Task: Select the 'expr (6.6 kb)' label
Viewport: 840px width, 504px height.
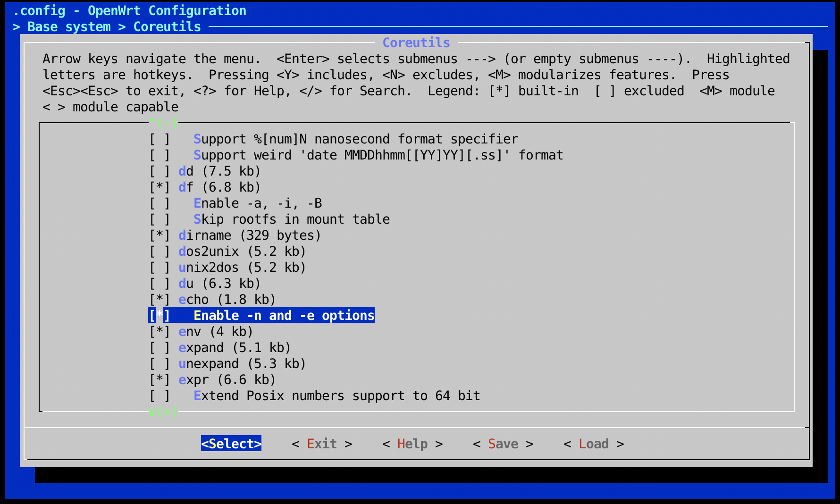Action: coord(227,380)
